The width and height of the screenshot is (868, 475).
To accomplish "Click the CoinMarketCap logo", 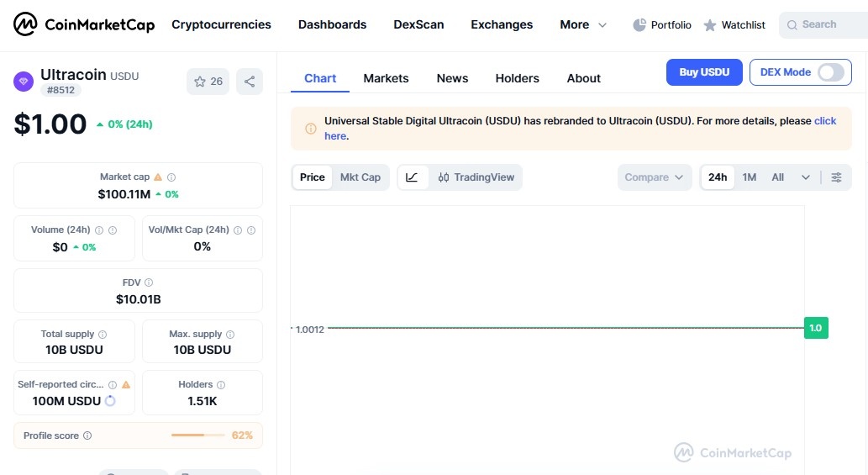I will (84, 24).
